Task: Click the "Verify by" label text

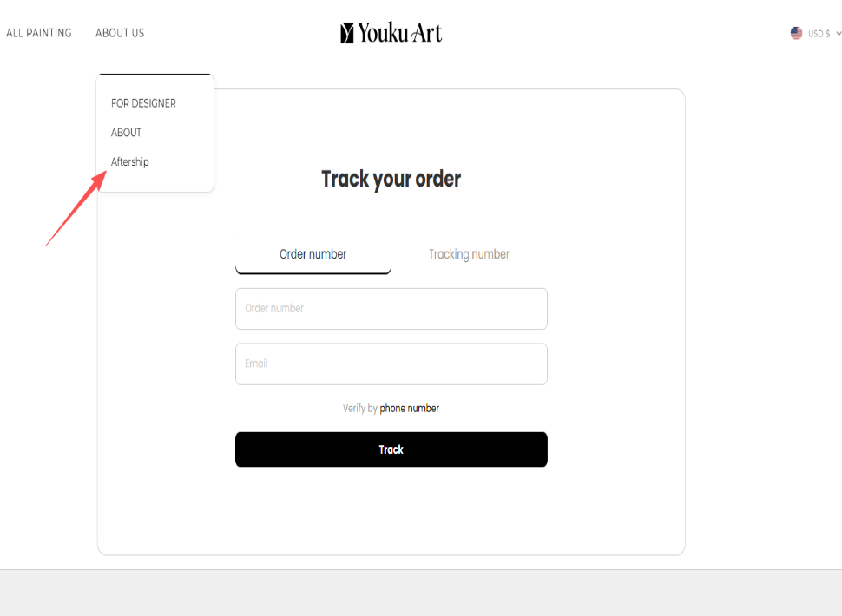Action: click(359, 409)
